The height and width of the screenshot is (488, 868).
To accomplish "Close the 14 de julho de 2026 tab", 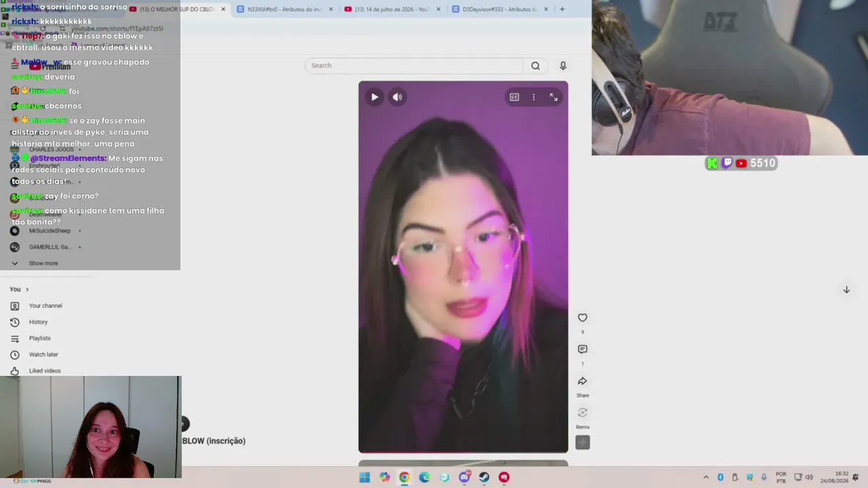I will 438,9.
